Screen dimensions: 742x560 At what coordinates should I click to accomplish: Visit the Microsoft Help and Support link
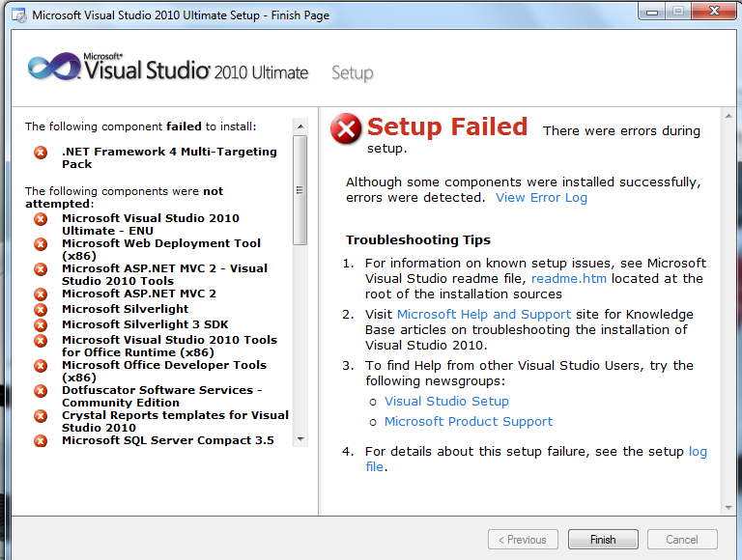tap(484, 315)
